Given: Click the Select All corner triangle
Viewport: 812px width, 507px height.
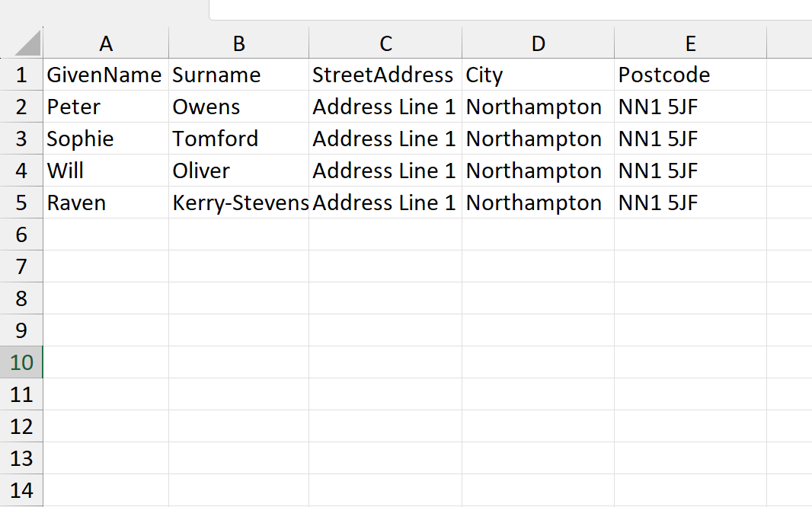Looking at the screenshot, I should click(x=27, y=43).
